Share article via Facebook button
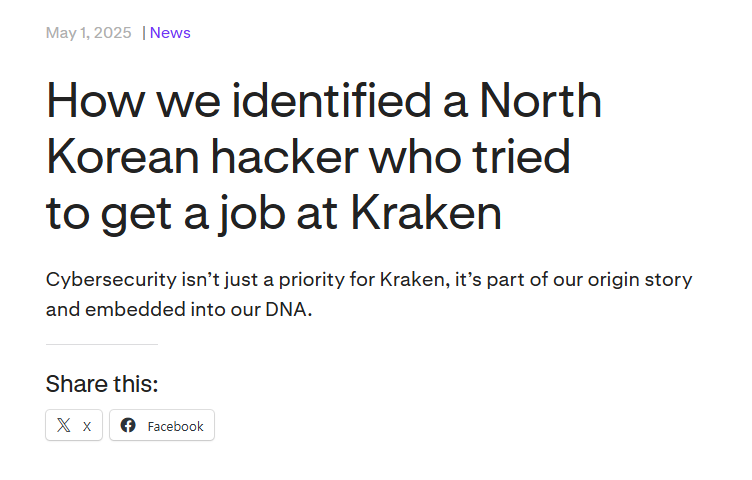Viewport: 752px width, 480px height. [162, 425]
